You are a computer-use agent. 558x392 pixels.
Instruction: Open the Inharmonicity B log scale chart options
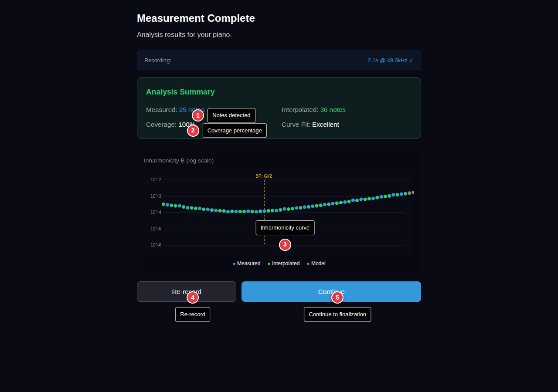pyautogui.click(x=179, y=160)
